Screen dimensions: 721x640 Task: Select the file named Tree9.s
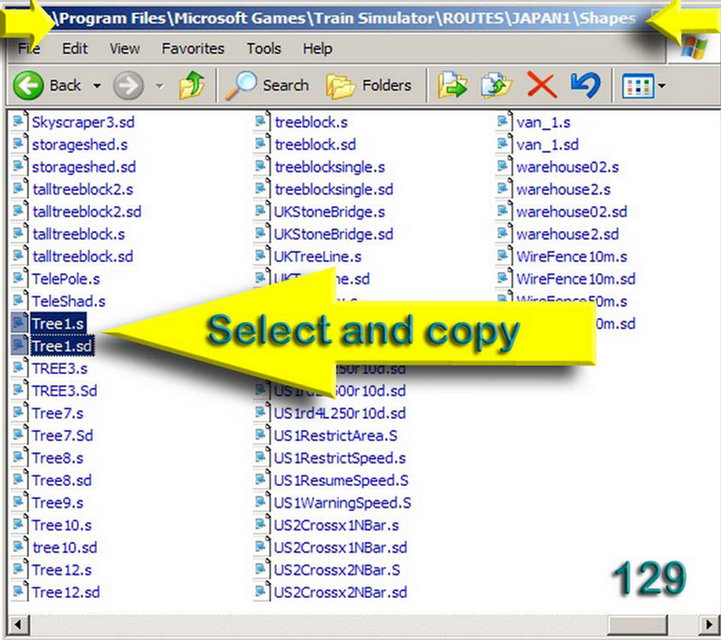coord(57,502)
